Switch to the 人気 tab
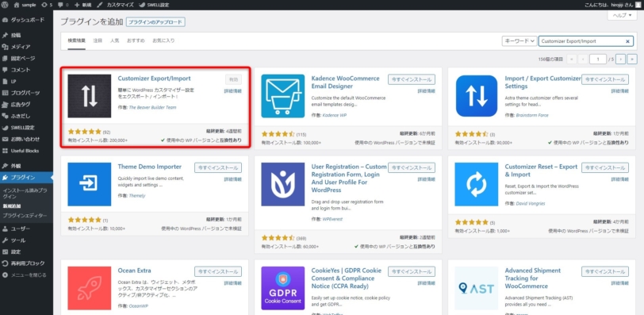The image size is (644, 315). tap(114, 40)
